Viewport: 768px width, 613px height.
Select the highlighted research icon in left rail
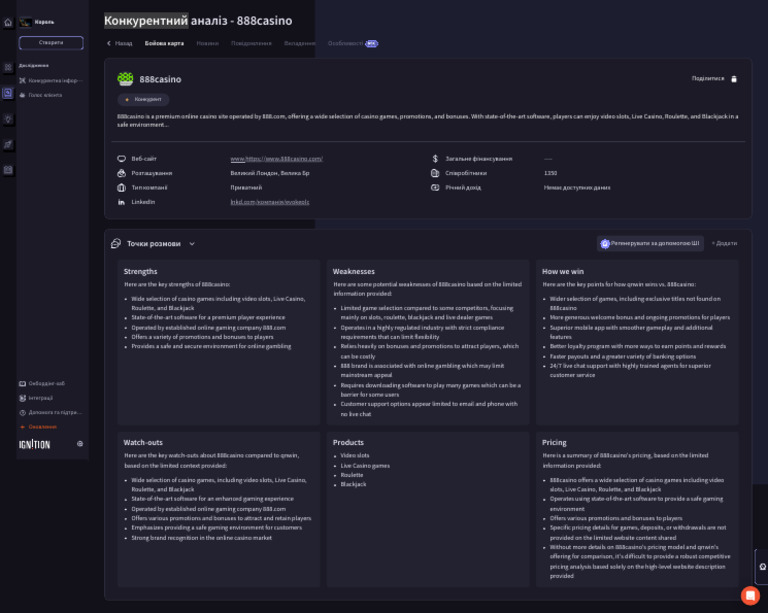point(8,93)
